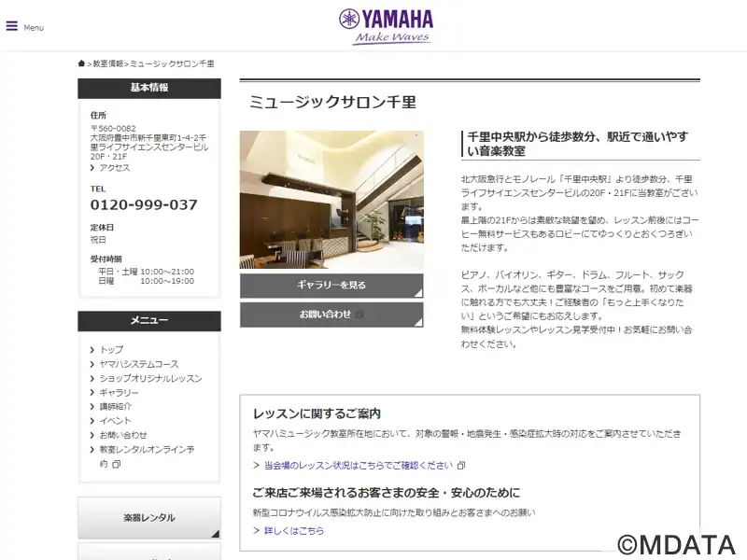Select the 定休日 祝日 text
Viewport: 747px width, 560px height.
pos(102,233)
